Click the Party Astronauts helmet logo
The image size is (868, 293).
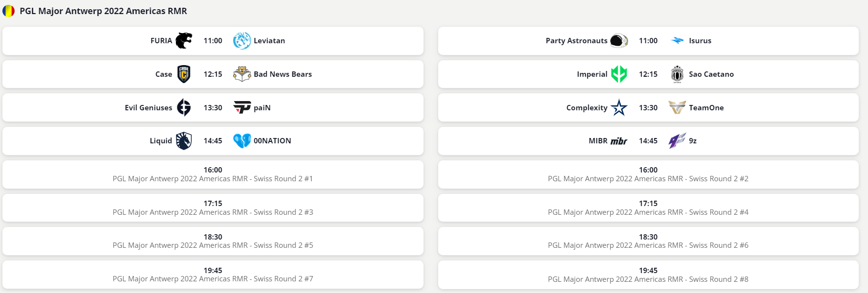pyautogui.click(x=619, y=41)
